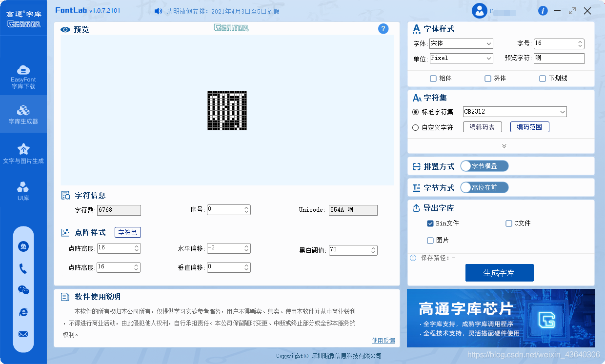Click the 软件使用说明 document icon

pos(65,297)
